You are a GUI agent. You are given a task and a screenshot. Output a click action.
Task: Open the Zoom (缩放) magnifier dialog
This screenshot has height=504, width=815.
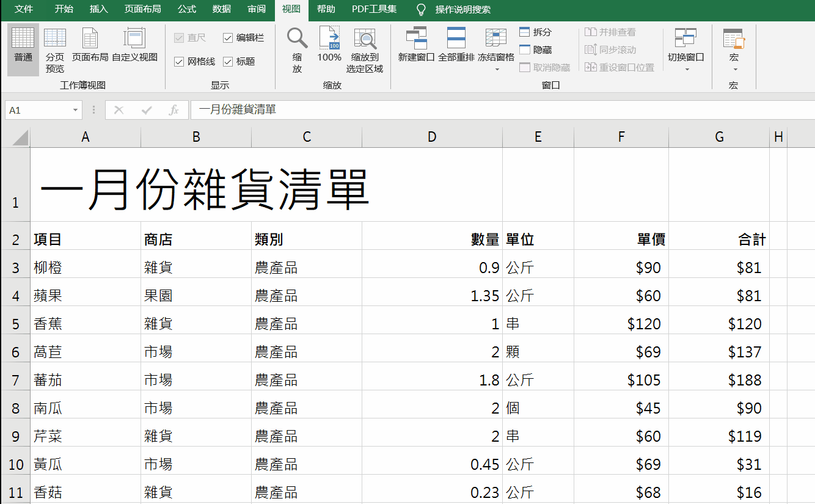pos(297,49)
